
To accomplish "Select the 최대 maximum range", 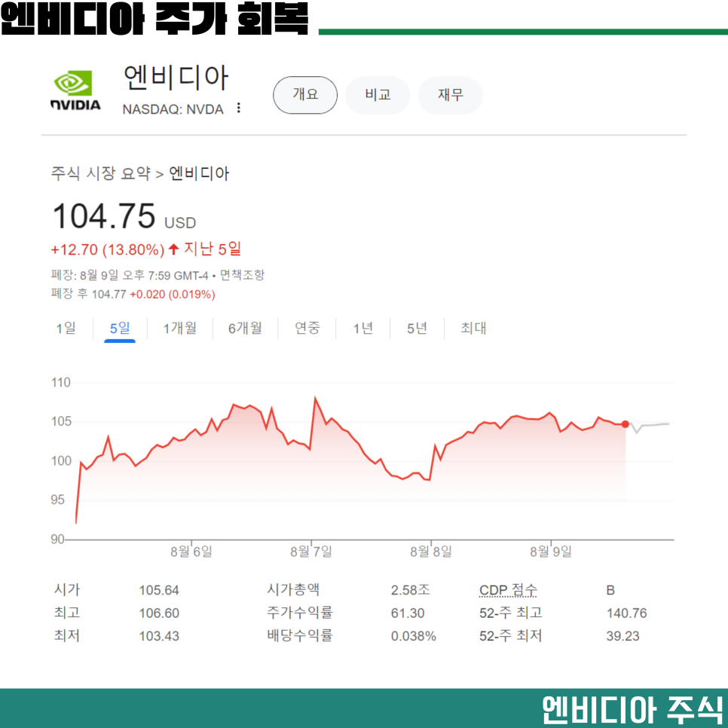I will point(473,329).
